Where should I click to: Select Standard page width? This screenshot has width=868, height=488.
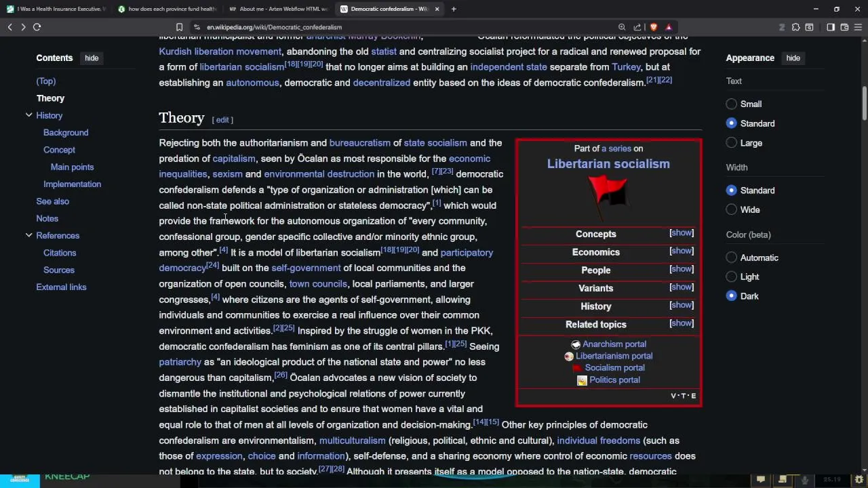(x=731, y=190)
